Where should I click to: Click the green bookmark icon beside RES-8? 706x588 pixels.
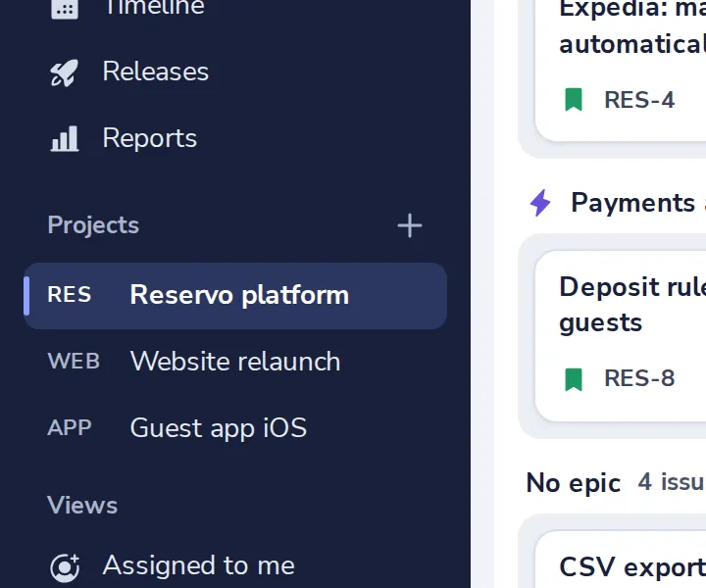(574, 379)
